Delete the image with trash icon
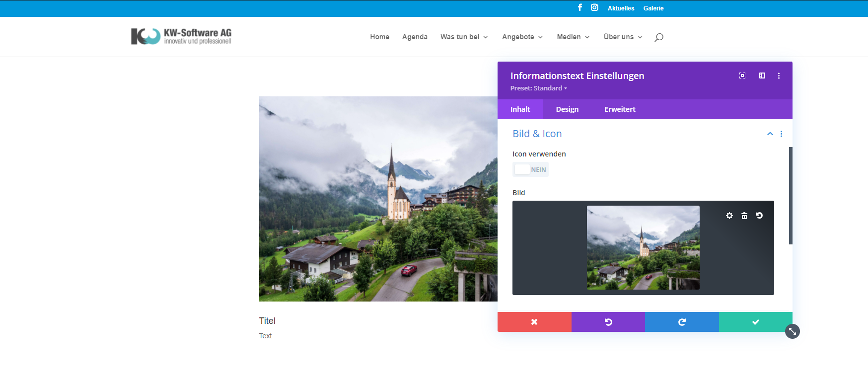 744,216
